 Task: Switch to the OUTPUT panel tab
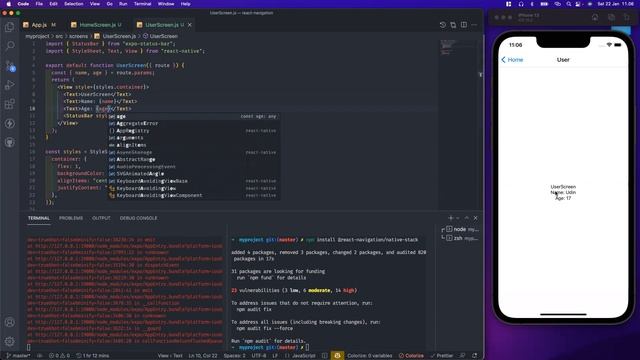point(101,218)
